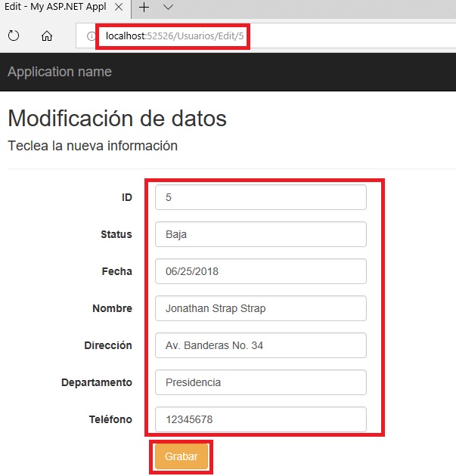The width and height of the screenshot is (456, 476).
Task: Click the Modificación de datos heading
Action: pos(117,118)
